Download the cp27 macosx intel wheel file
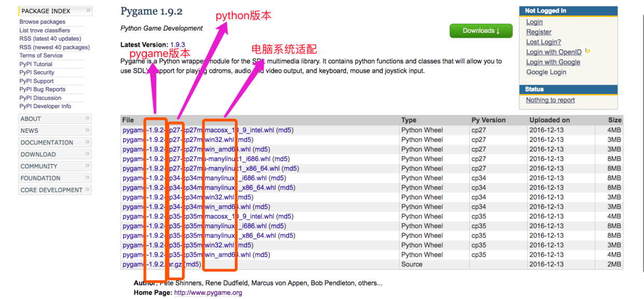Screen dimensions: 644x299 click(198, 130)
